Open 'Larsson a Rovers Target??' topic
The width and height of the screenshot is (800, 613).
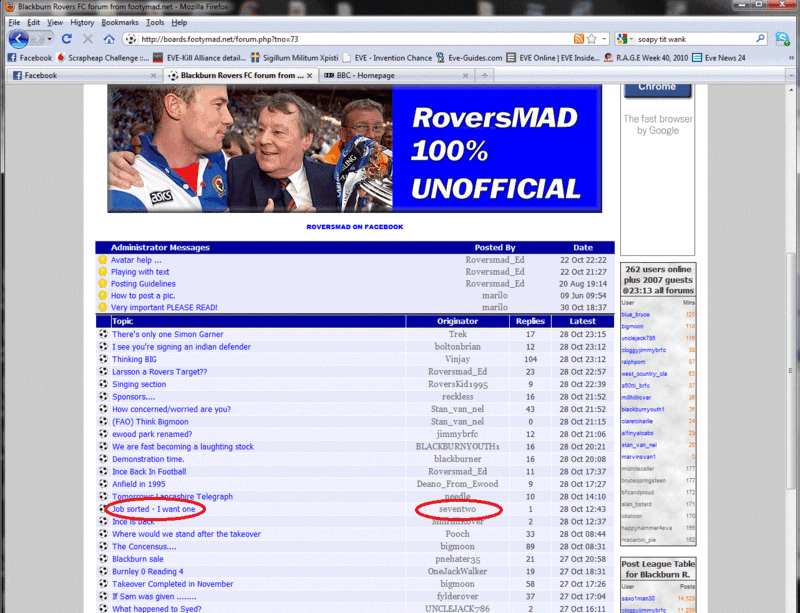pos(159,372)
